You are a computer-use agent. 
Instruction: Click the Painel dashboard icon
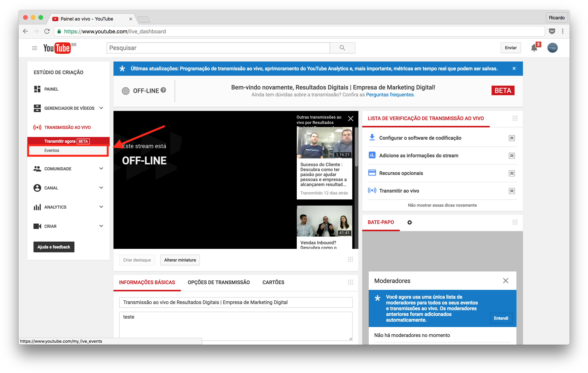pos(37,89)
